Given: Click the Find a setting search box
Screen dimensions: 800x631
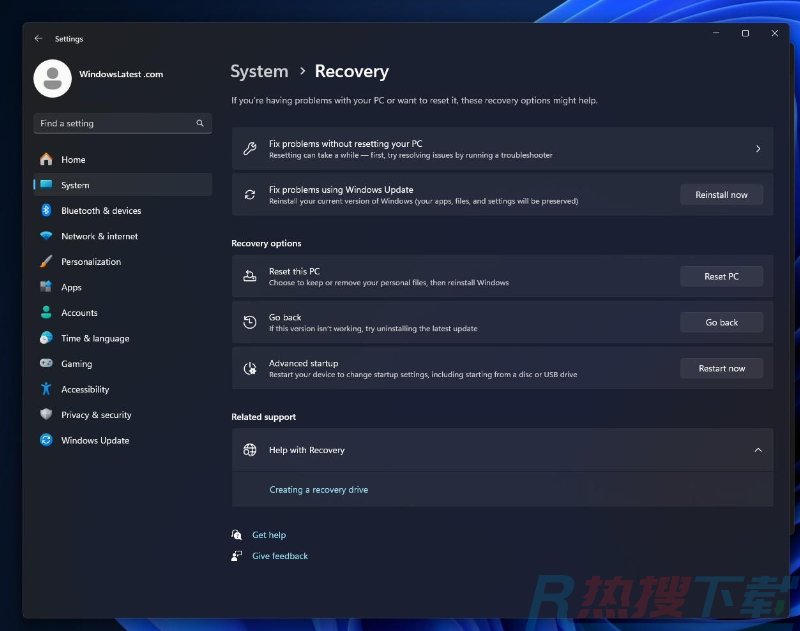Looking at the screenshot, I should 122,123.
